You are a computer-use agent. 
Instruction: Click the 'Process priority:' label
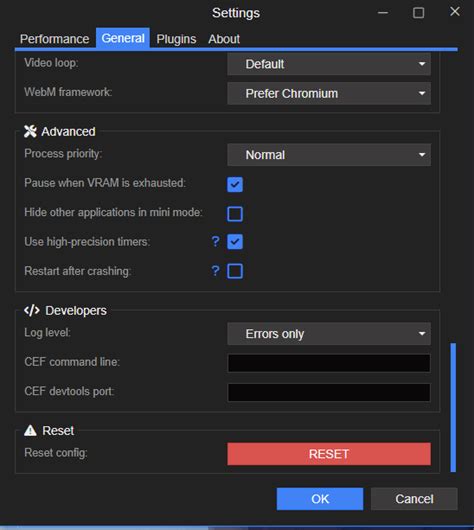point(63,153)
